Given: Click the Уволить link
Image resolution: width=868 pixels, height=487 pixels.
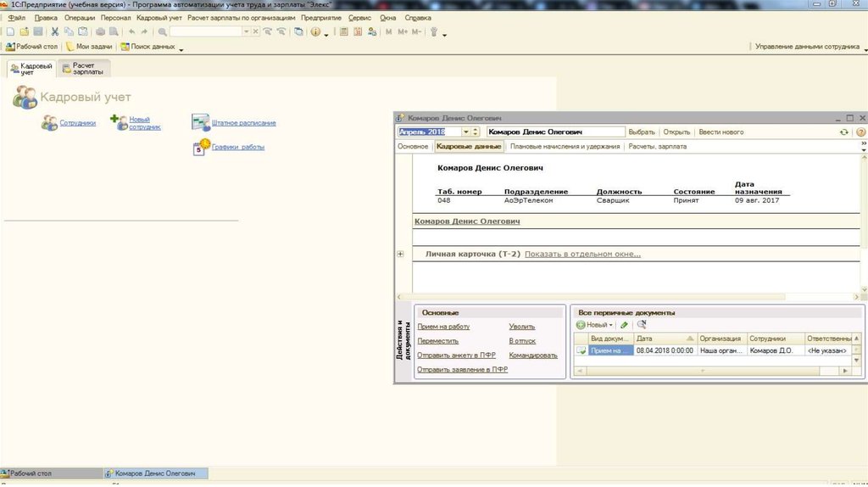Looking at the screenshot, I should click(x=521, y=327).
